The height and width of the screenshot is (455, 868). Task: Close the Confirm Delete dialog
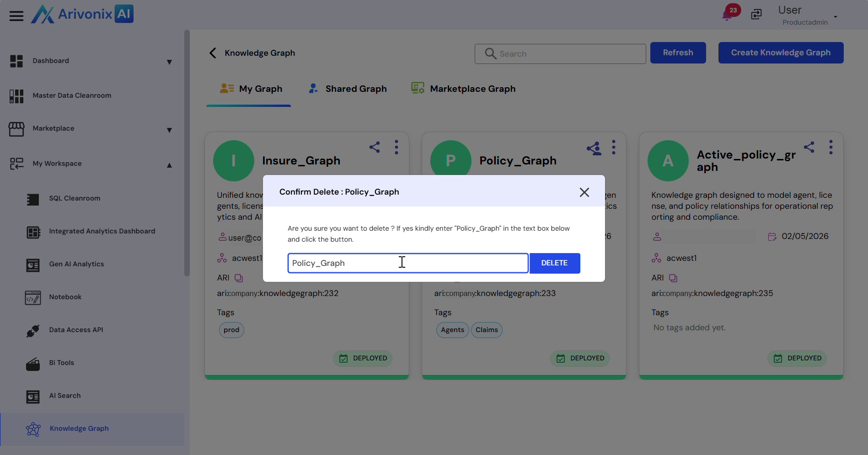pos(584,192)
